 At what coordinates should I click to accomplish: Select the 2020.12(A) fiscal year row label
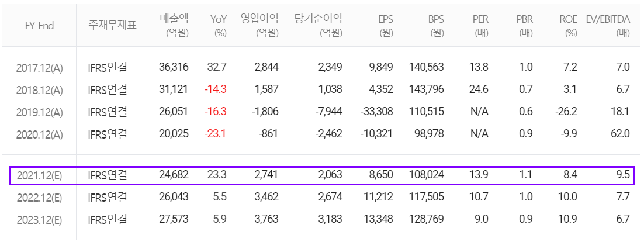pos(39,134)
